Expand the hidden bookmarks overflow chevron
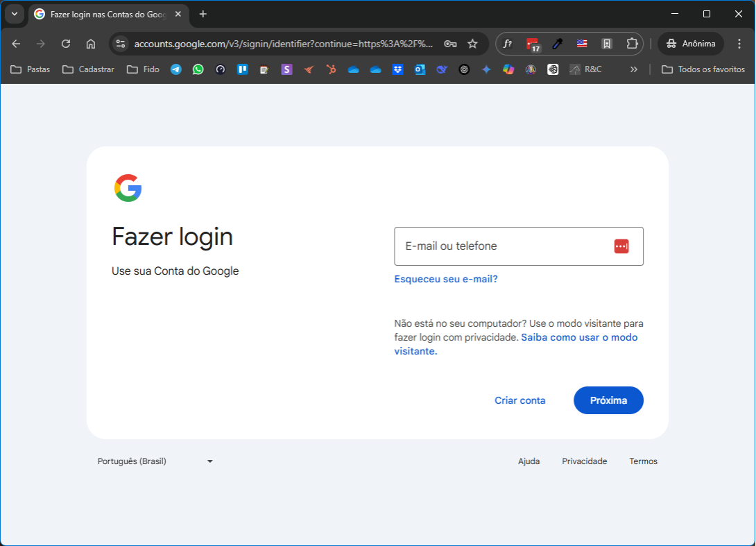Image resolution: width=756 pixels, height=546 pixels. point(633,69)
